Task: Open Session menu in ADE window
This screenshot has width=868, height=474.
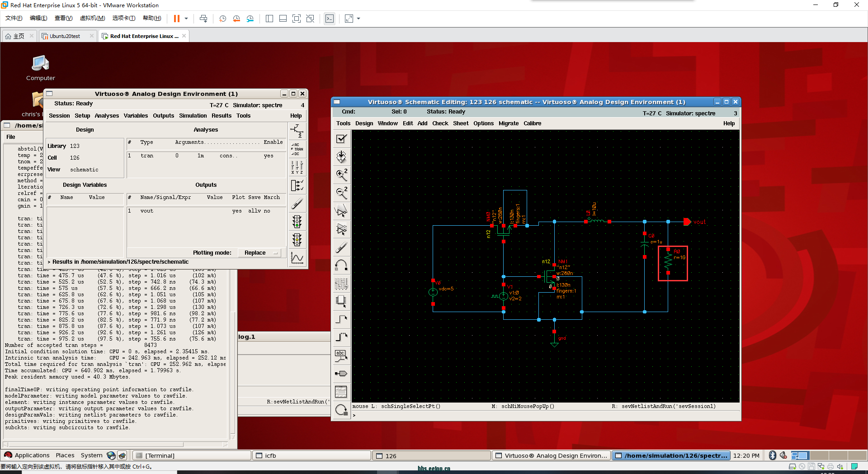Action: pyautogui.click(x=59, y=116)
